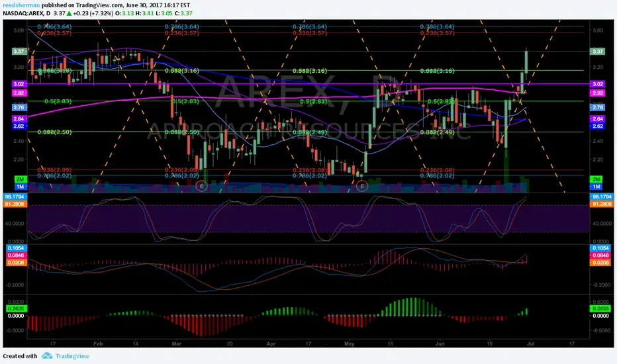Click the 40.0000 tick on right stochastic axis
This screenshot has height=364, width=617.
(601, 223)
